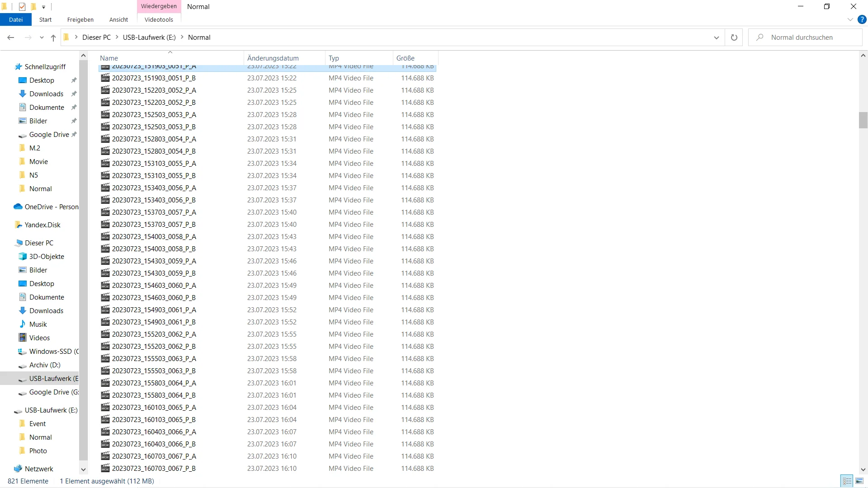Open the Videotools ribbon tab
Screen dimensions: 868x488
[x=159, y=19]
